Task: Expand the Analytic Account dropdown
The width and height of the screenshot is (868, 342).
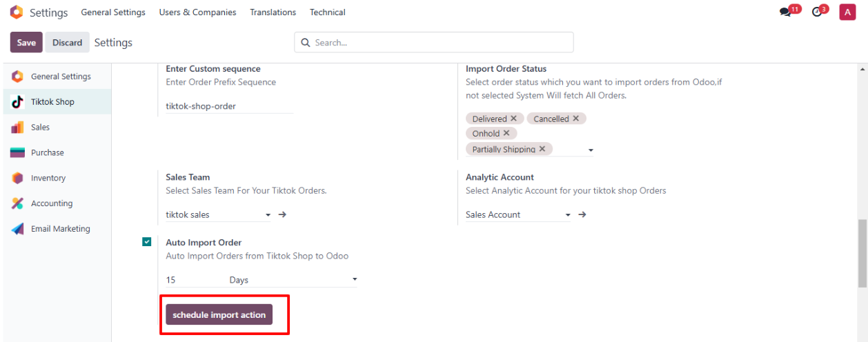Action: point(568,215)
